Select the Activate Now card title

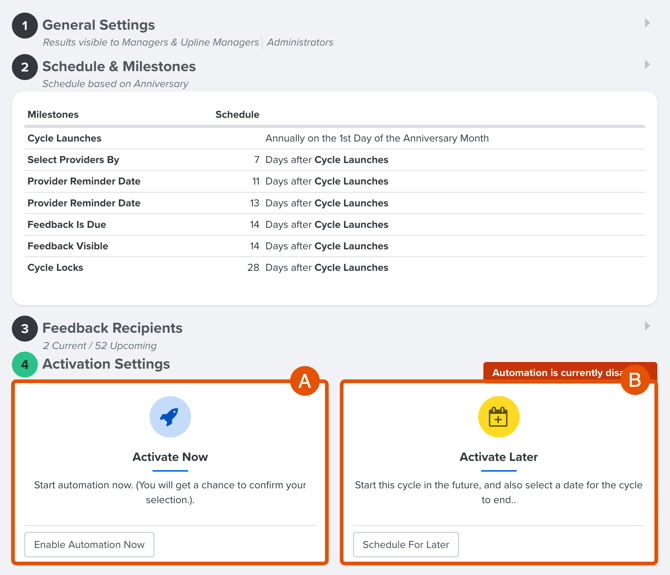[x=170, y=457]
